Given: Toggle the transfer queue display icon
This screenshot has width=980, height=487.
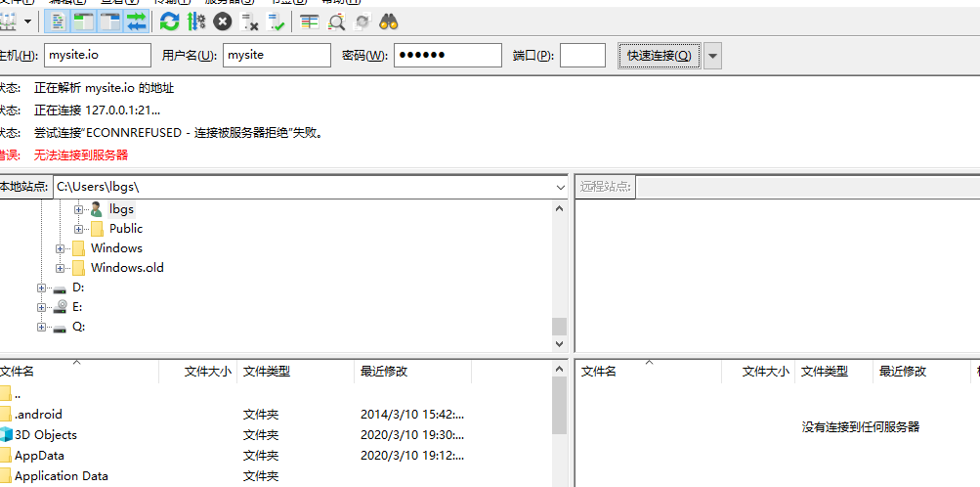Looking at the screenshot, I should click(x=136, y=22).
